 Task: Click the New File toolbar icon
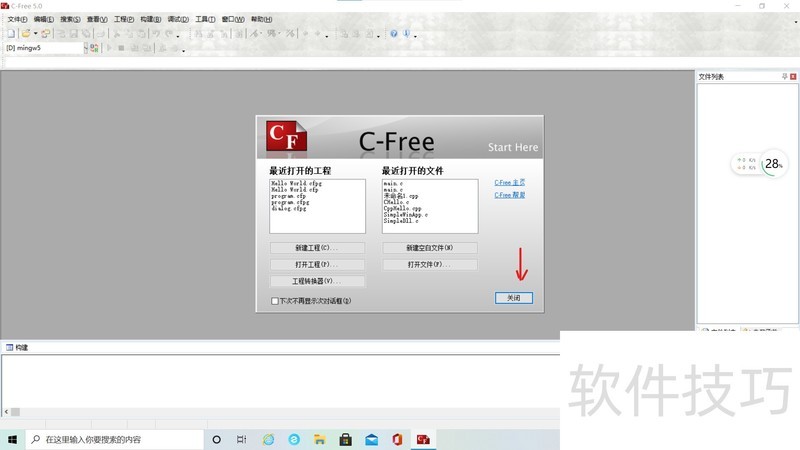[11, 34]
